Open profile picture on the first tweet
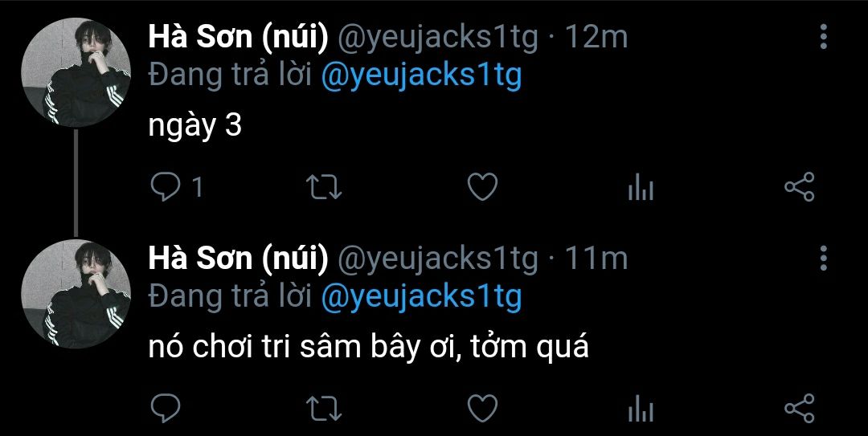Image resolution: width=868 pixels, height=436 pixels. pos(76,71)
